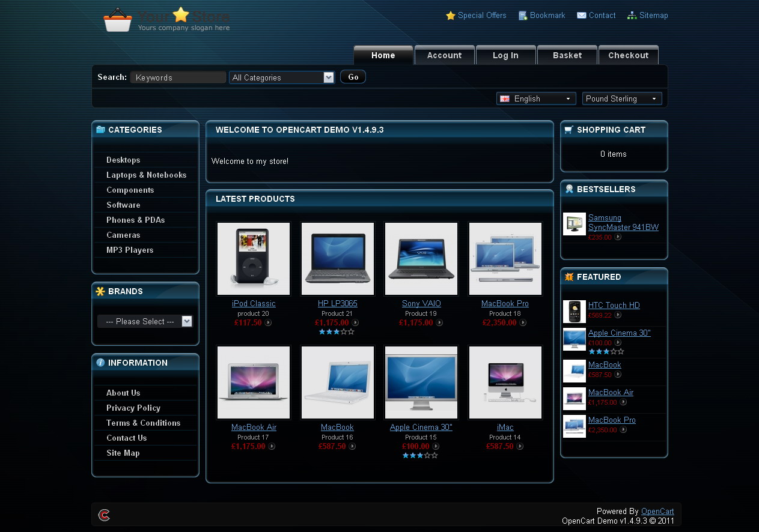
Task: Open the Brands Please Select dropdown
Action: point(145,321)
